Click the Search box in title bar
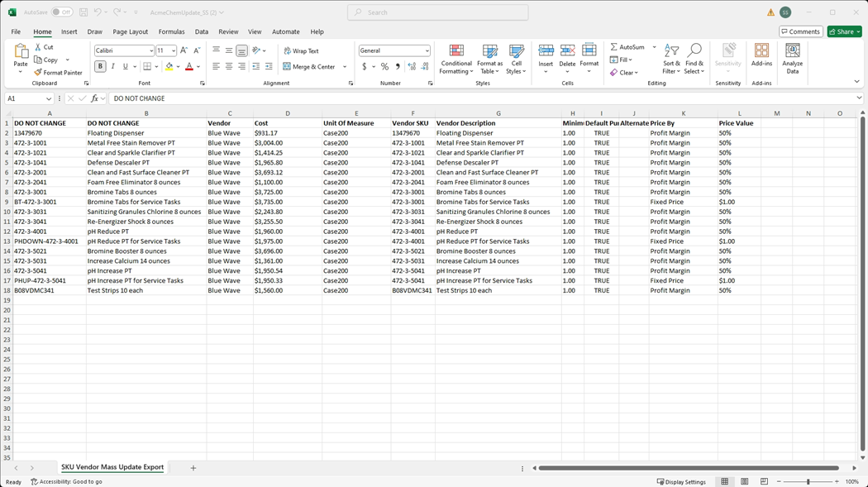The width and height of the screenshot is (868, 487). point(438,12)
